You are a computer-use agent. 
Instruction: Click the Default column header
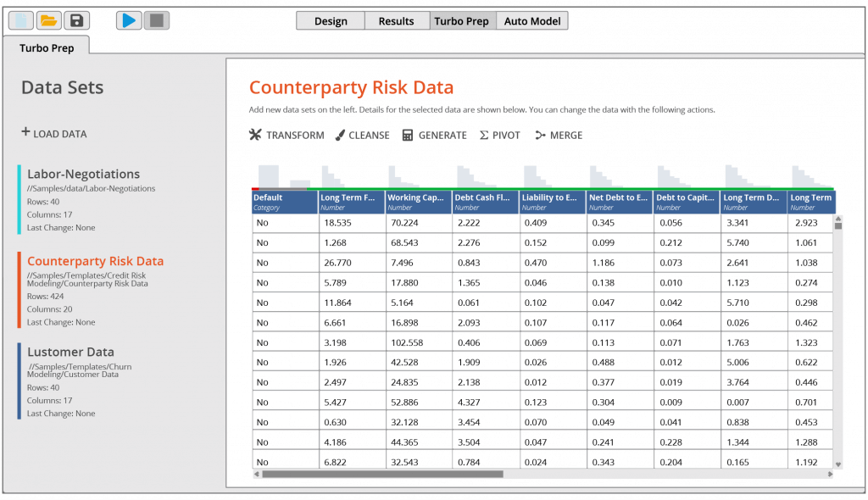pyautogui.click(x=285, y=202)
